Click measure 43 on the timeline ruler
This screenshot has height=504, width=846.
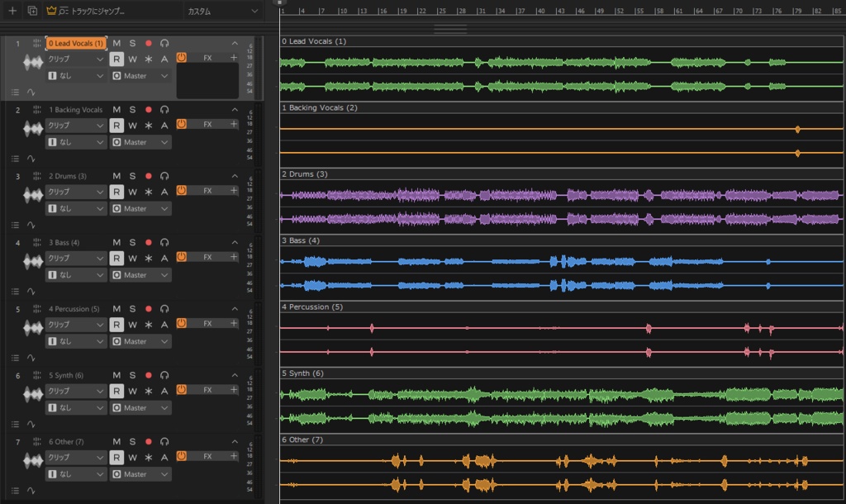tap(561, 11)
